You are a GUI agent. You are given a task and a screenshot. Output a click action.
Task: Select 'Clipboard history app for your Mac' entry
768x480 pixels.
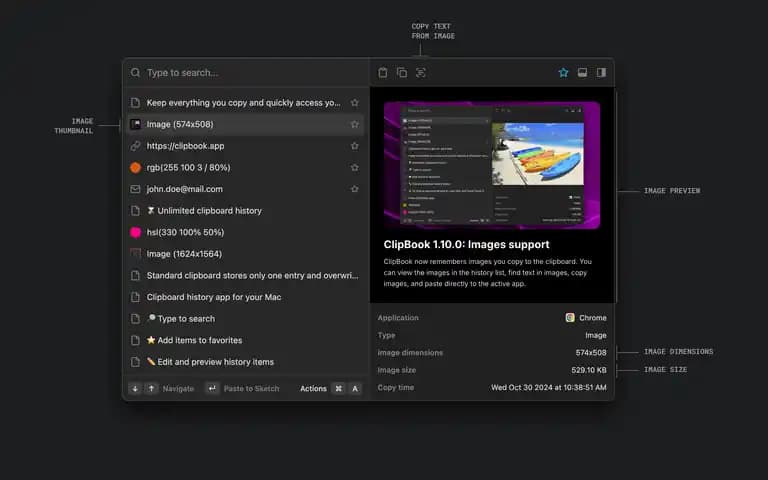(x=245, y=297)
